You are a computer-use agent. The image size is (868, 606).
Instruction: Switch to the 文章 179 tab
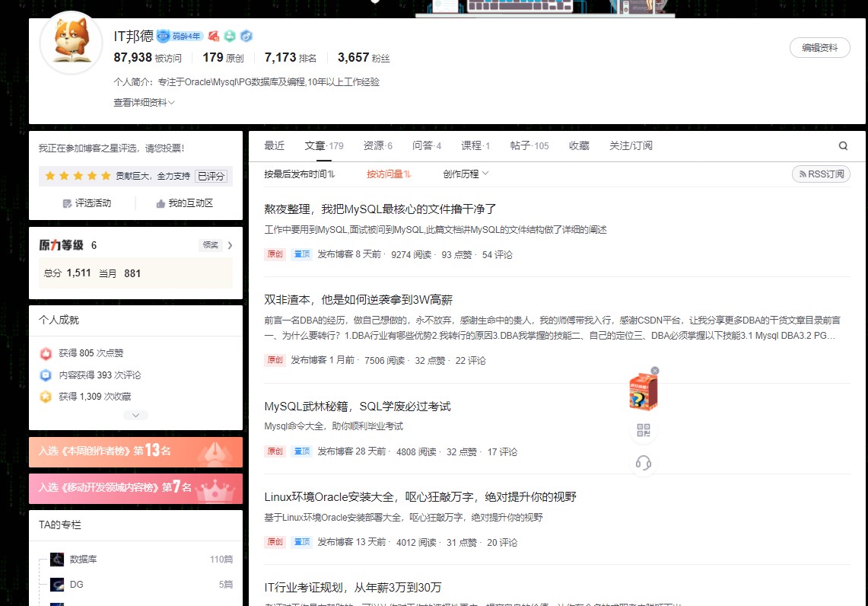point(324,145)
